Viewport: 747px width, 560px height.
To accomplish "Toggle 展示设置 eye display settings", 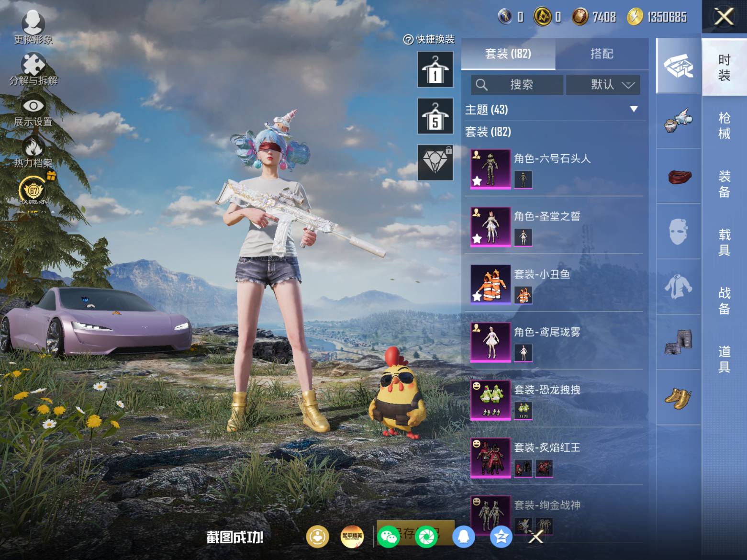I will pyautogui.click(x=33, y=106).
